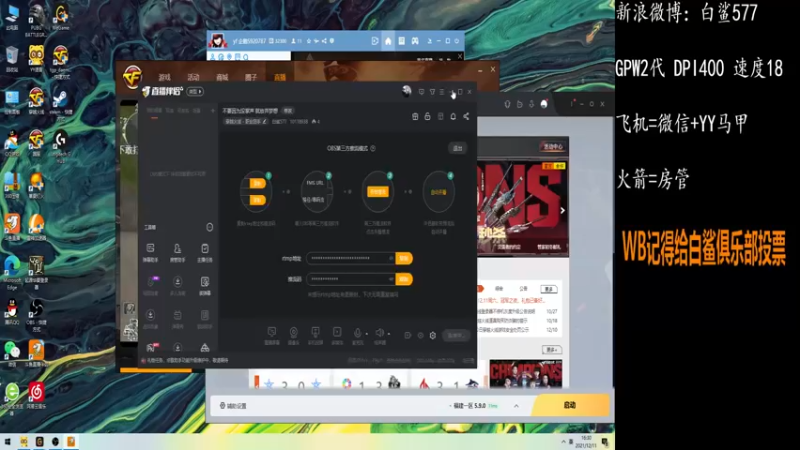Open notification center in system tray
The image size is (800, 450).
605,442
